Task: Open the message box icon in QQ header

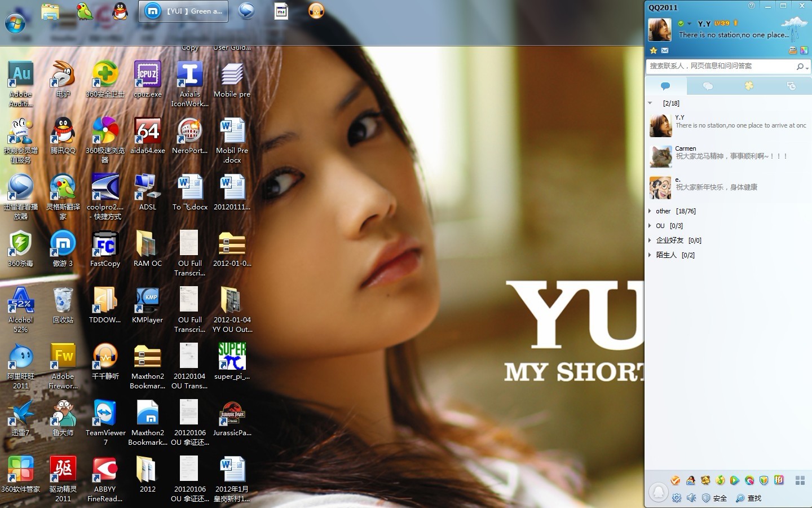Action: point(792,50)
